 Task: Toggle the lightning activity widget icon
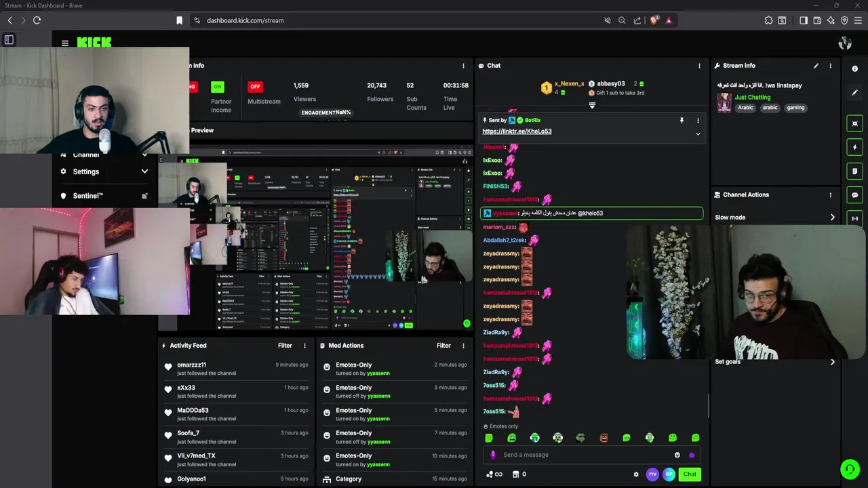[x=854, y=147]
